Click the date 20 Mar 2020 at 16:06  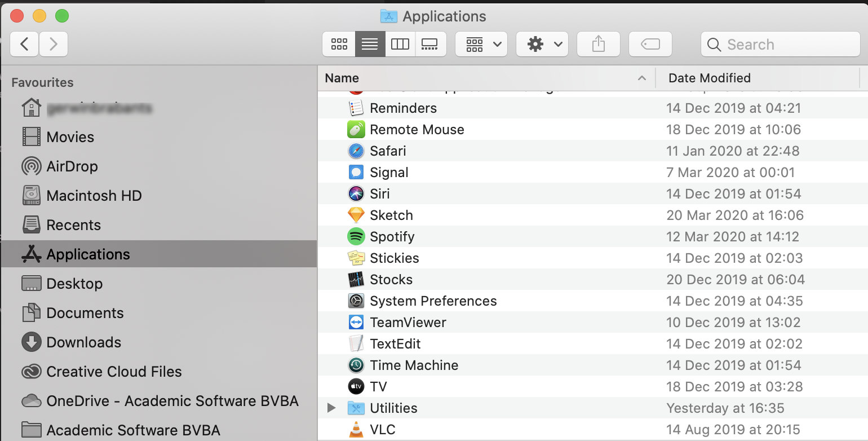[x=735, y=215]
